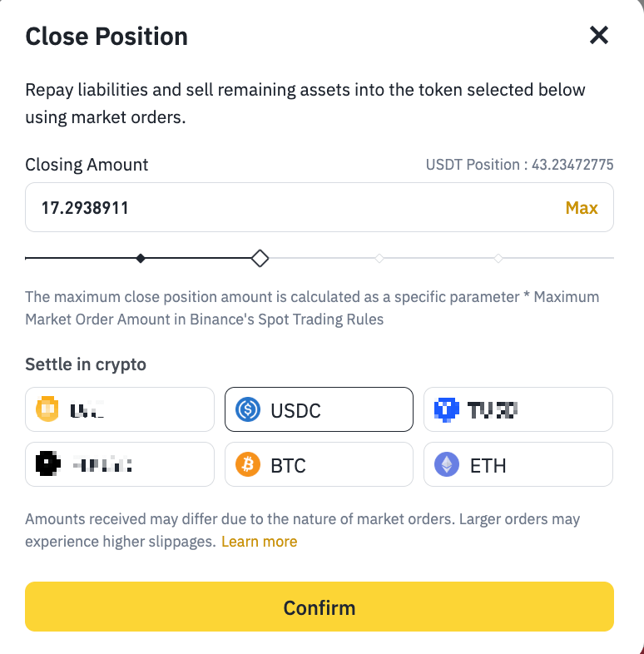The width and height of the screenshot is (644, 654).
Task: Click the large hollow diamond slider handle
Action: [x=260, y=258]
